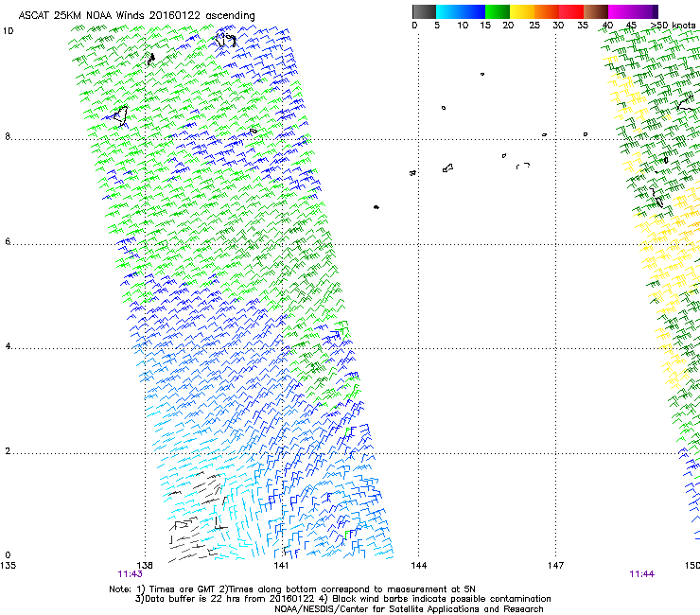Click the longitude label '141'
Image resolution: width=700 pixels, height=615 pixels.
(281, 566)
